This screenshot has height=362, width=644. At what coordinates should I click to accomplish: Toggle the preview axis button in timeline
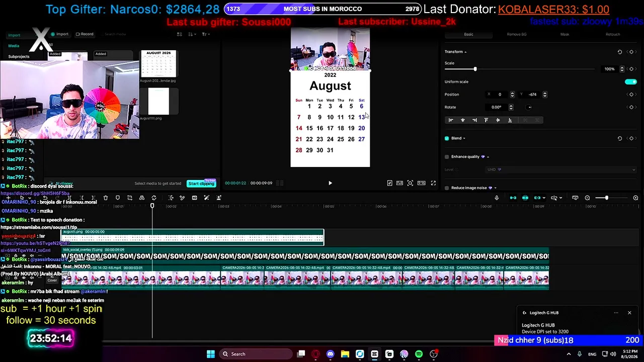pos(553,198)
